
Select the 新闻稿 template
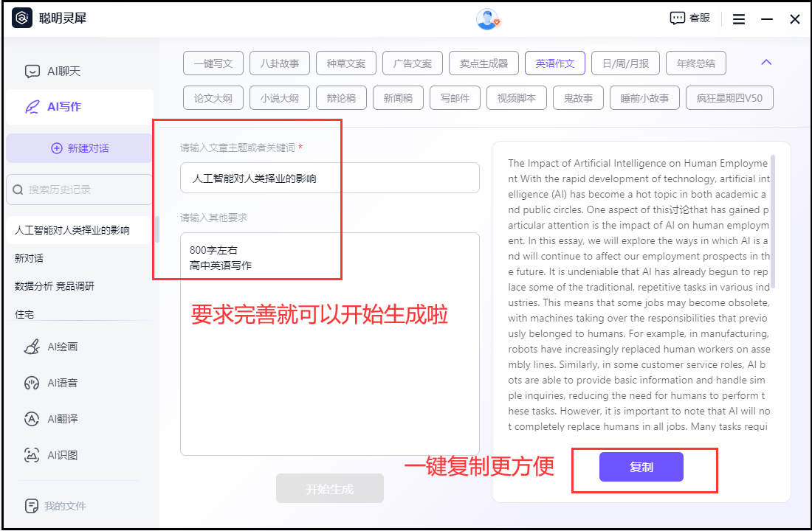pyautogui.click(x=398, y=98)
